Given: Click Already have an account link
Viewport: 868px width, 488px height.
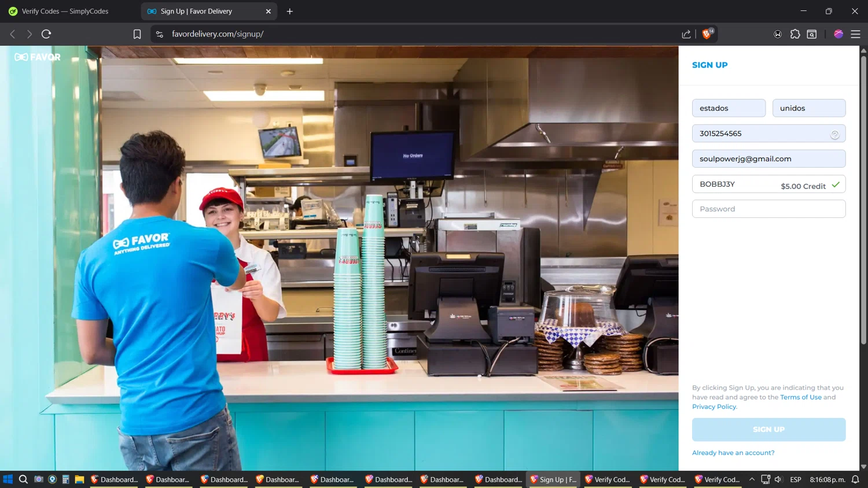Looking at the screenshot, I should click(733, 453).
